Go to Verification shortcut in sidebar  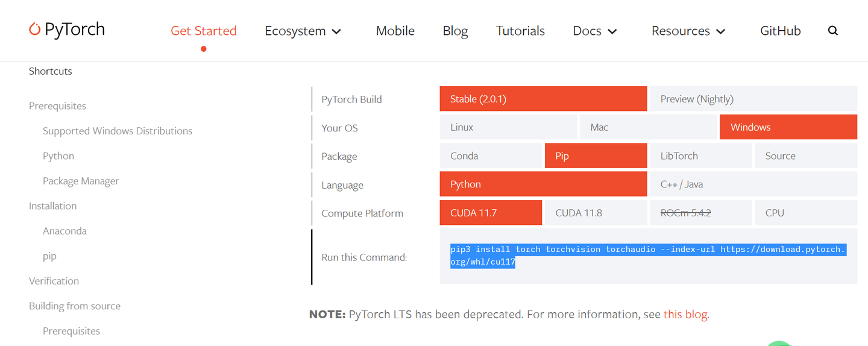[x=54, y=281]
